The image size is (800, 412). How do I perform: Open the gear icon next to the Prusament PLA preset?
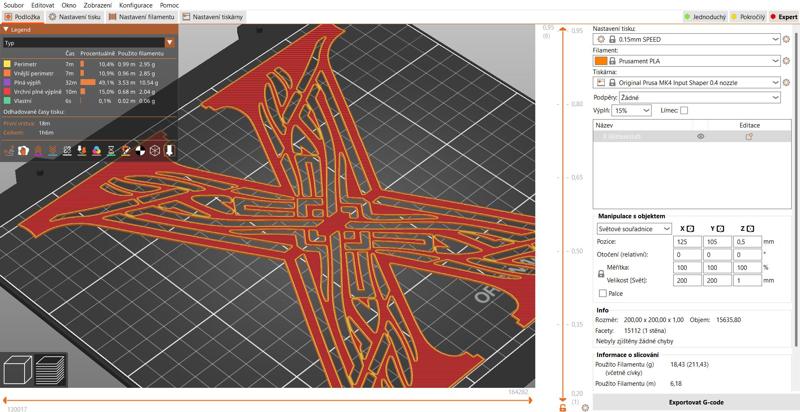pyautogui.click(x=786, y=61)
